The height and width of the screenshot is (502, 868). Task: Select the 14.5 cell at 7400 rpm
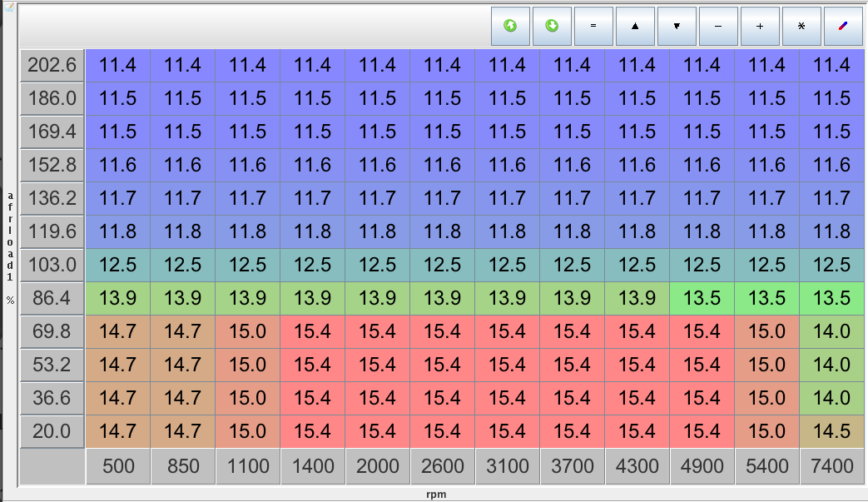(x=832, y=431)
